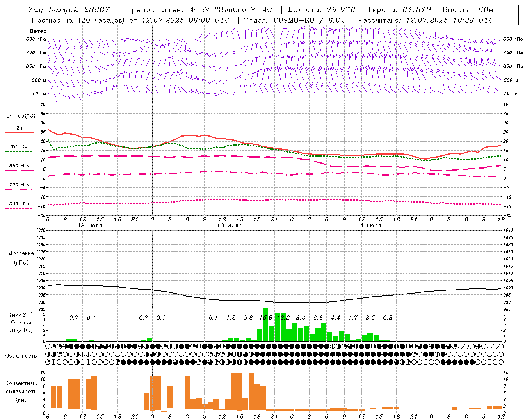Select the model name "COSMO-RU / 6.6км"
The image size is (525, 420).
(x=310, y=20)
